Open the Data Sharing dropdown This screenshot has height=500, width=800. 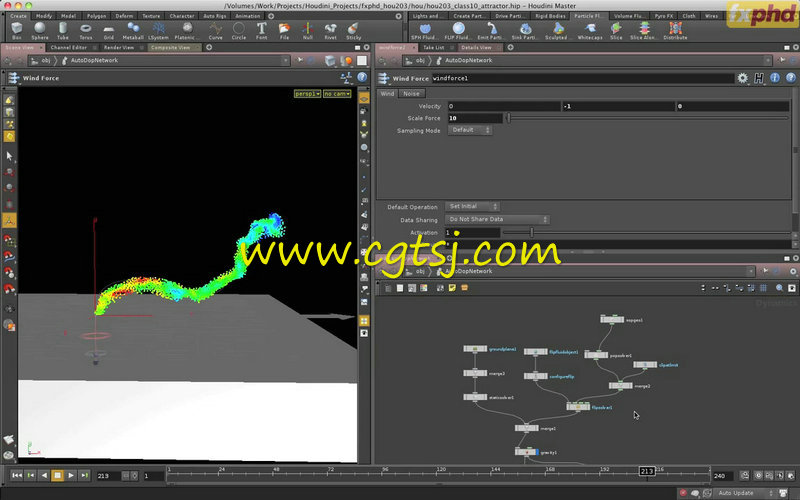(x=497, y=219)
